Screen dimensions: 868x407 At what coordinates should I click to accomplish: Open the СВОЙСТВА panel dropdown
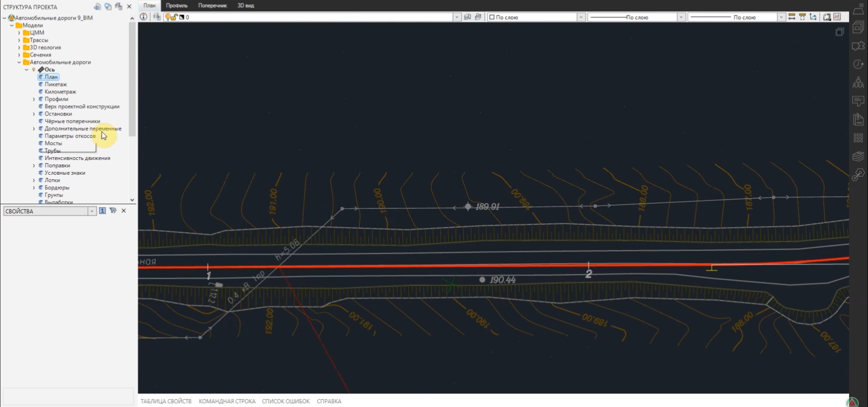[x=92, y=211]
